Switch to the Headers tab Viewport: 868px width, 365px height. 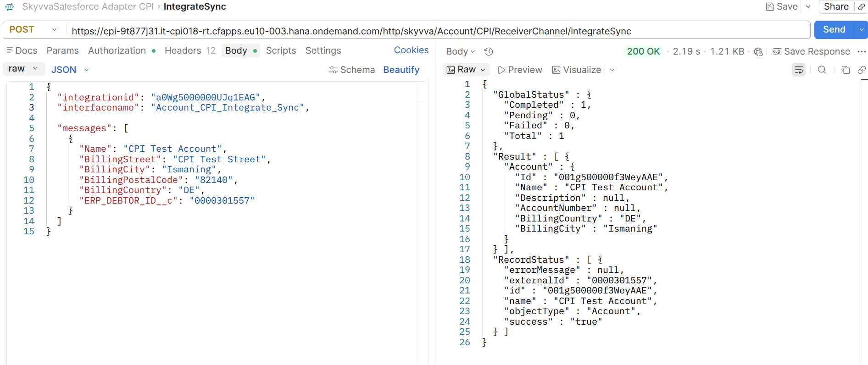pyautogui.click(x=190, y=50)
